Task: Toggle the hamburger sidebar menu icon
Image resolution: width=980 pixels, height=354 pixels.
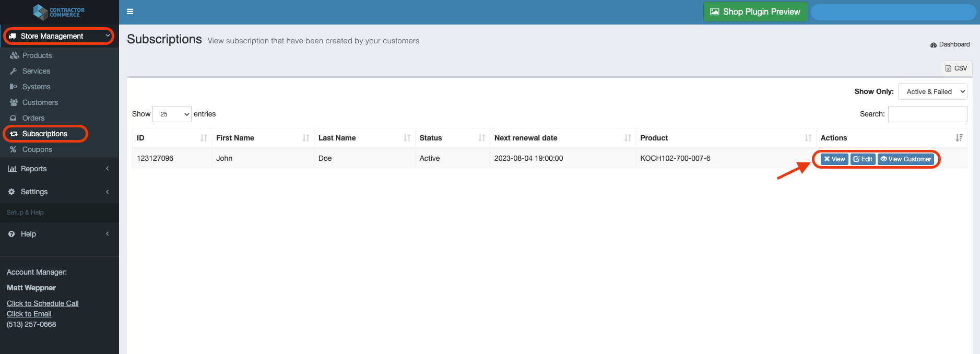Action: click(130, 11)
